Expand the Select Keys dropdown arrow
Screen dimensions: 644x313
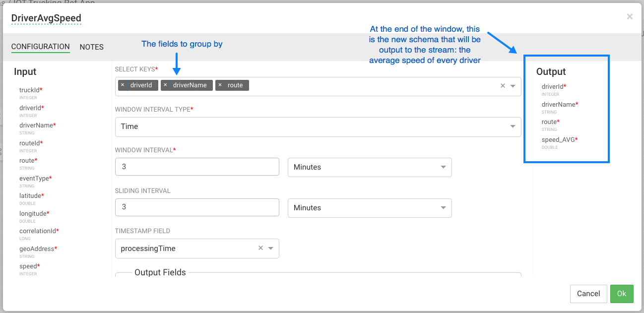click(x=513, y=86)
